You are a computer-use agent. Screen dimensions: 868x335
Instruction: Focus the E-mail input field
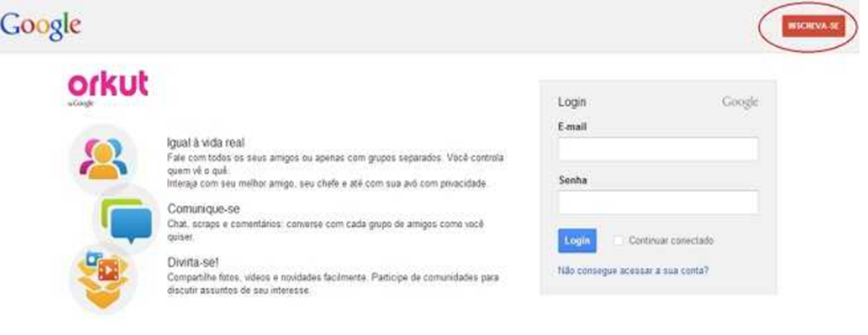click(658, 150)
